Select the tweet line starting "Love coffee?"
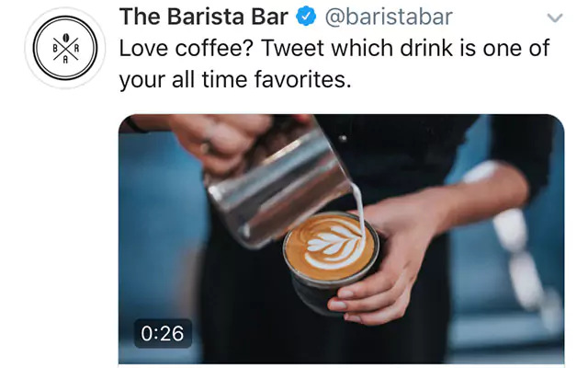This screenshot has height=368, width=588. tap(334, 49)
